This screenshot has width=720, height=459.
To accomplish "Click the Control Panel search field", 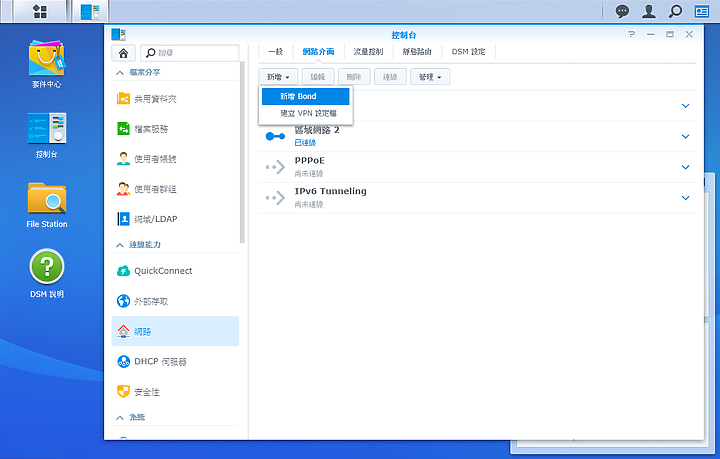I will (x=190, y=53).
